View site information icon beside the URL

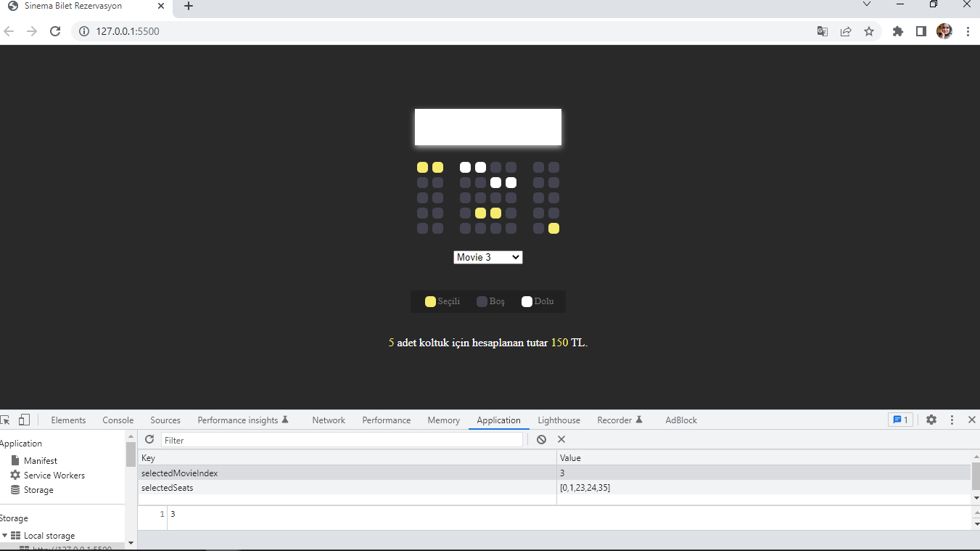coord(83,31)
